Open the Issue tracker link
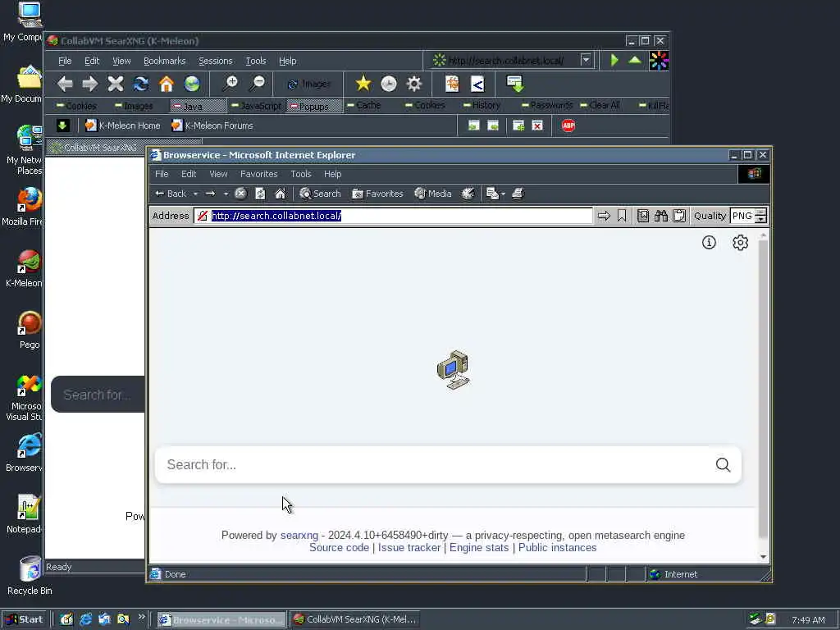The height and width of the screenshot is (630, 840). tap(409, 547)
